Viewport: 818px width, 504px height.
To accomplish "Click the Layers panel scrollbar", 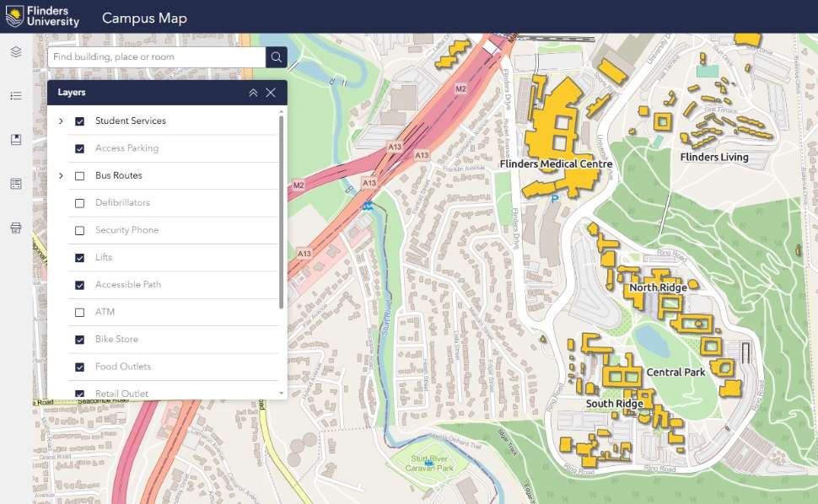I will 281,211.
